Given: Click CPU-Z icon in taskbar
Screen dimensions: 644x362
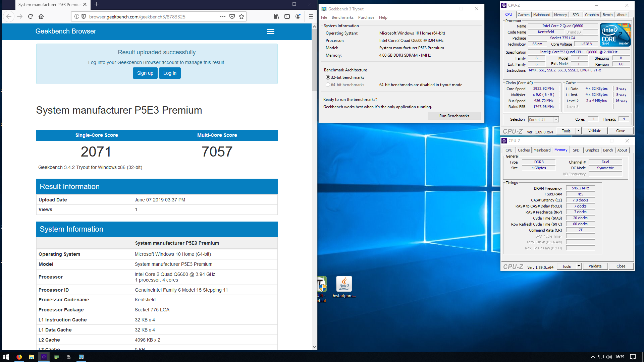Looking at the screenshot, I should point(44,357).
